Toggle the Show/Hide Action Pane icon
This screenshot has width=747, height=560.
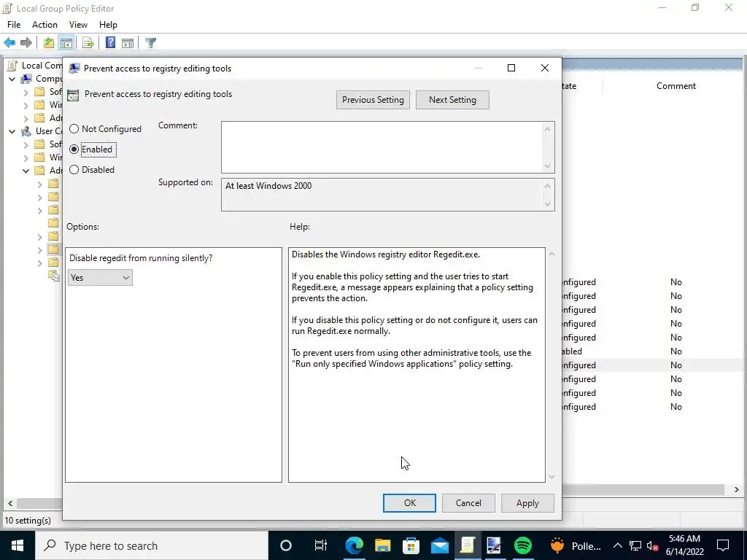coord(128,43)
